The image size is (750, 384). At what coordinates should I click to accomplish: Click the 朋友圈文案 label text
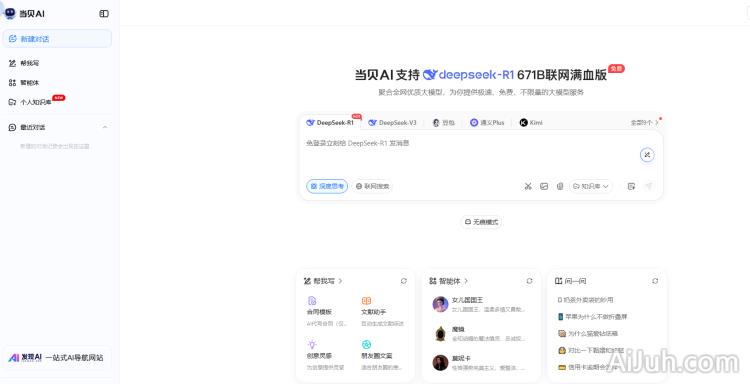[x=376, y=356]
